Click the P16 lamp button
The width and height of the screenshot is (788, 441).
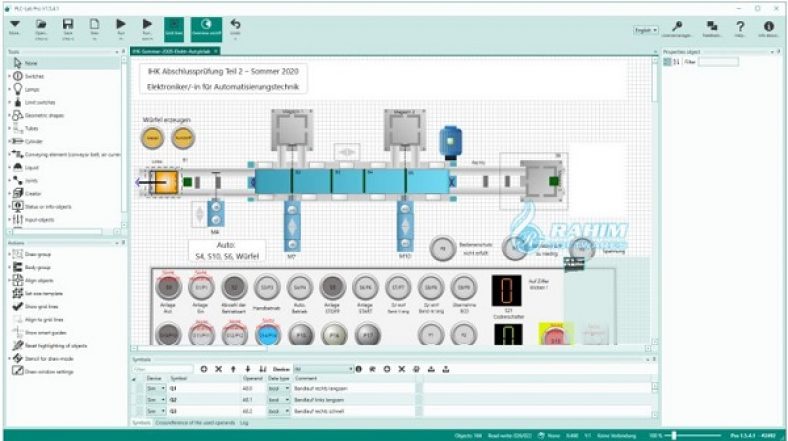pos(334,335)
